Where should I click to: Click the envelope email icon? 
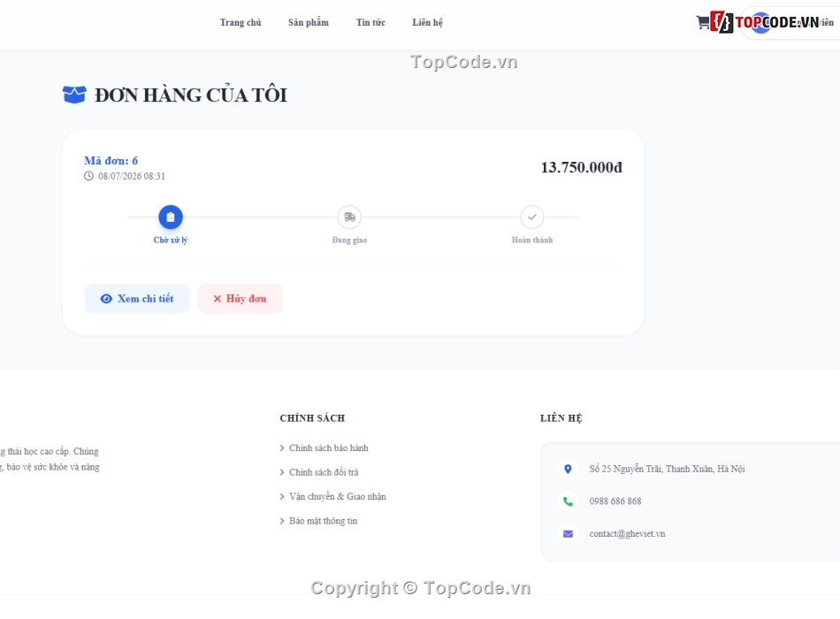point(568,534)
